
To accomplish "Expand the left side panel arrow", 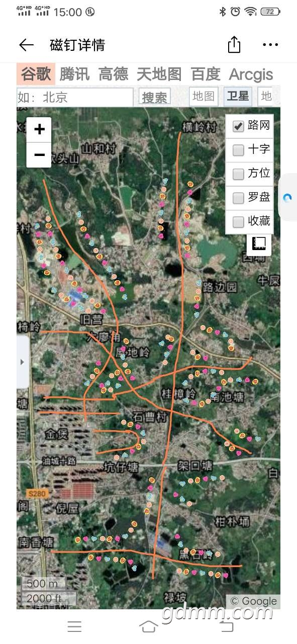I will tap(22, 362).
